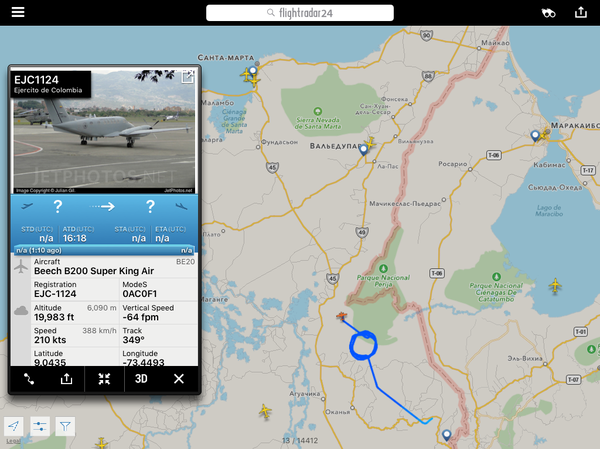Switch to 3D view
This screenshot has width=600, height=449.
(x=141, y=379)
